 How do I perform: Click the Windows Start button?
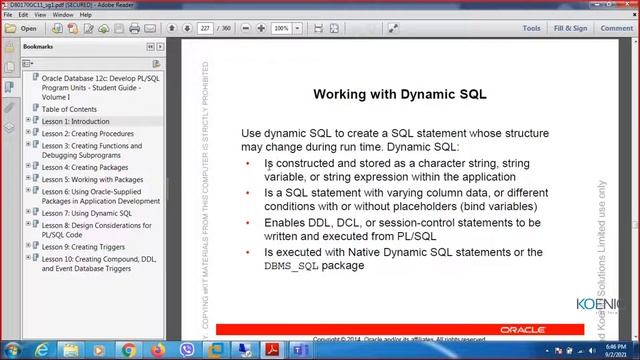click(13, 350)
